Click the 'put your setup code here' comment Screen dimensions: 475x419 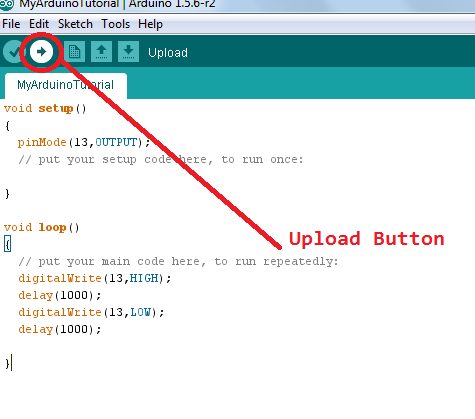pyautogui.click(x=161, y=160)
